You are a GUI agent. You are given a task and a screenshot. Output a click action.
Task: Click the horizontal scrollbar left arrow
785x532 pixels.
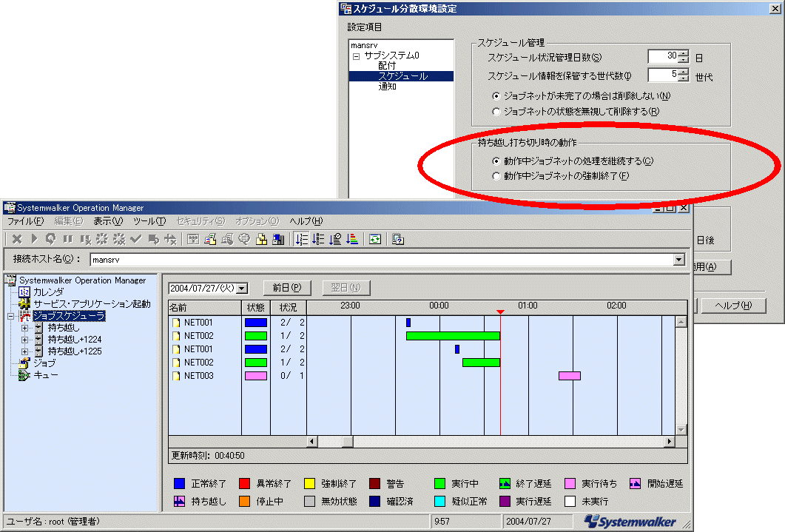click(312, 442)
